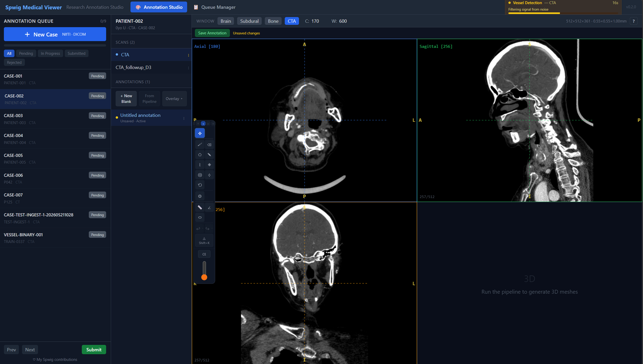Select the zigzag squiggle tool
Viewport: 643px width, 364px height.
pos(200,165)
